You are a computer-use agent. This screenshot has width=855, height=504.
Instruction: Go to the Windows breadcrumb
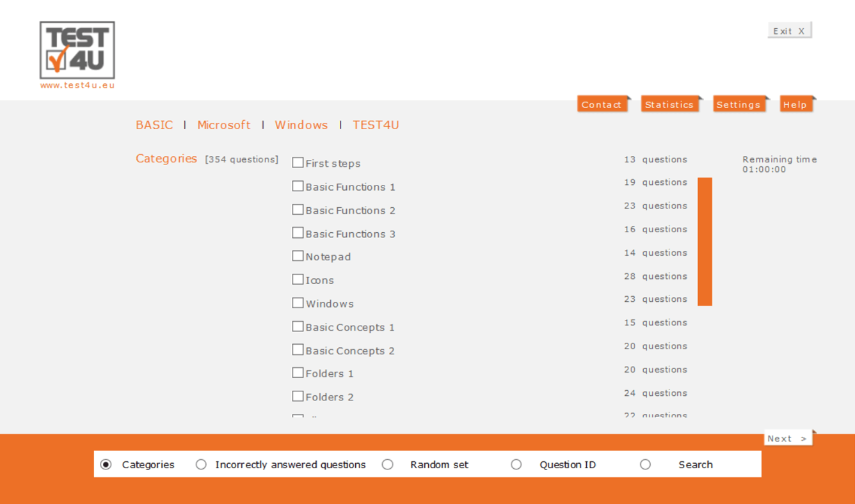click(x=301, y=125)
